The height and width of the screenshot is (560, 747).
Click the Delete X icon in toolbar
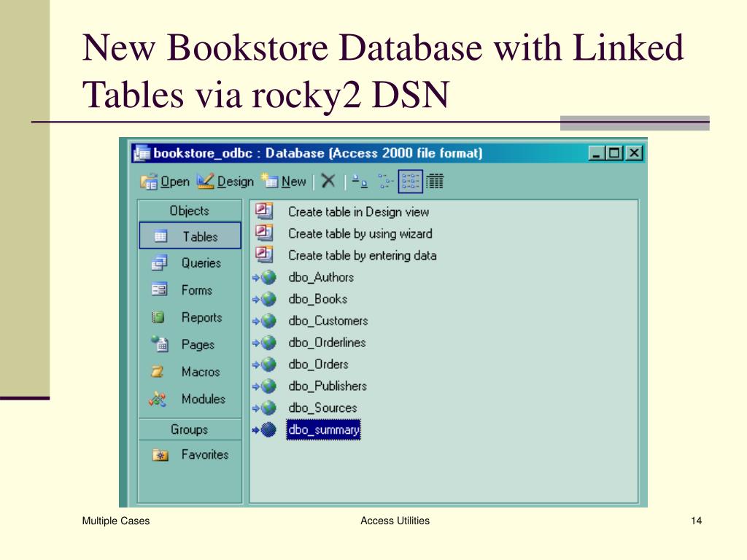pos(328,181)
